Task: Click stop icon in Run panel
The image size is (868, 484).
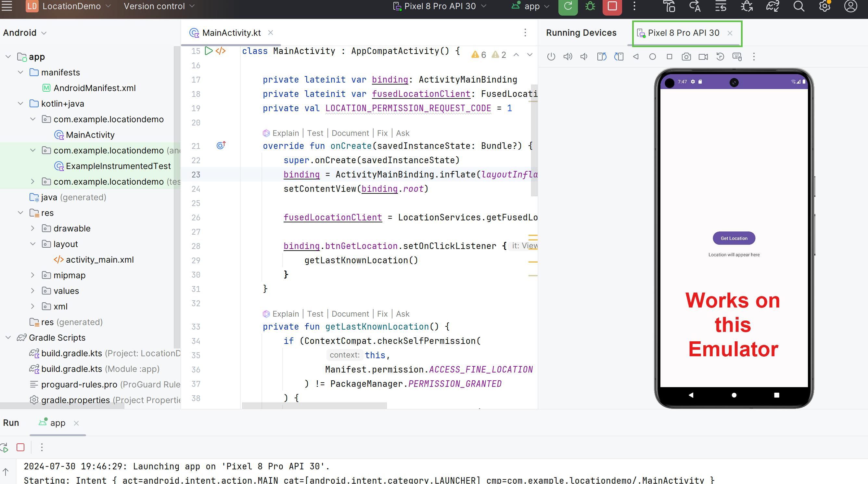Action: click(20, 447)
